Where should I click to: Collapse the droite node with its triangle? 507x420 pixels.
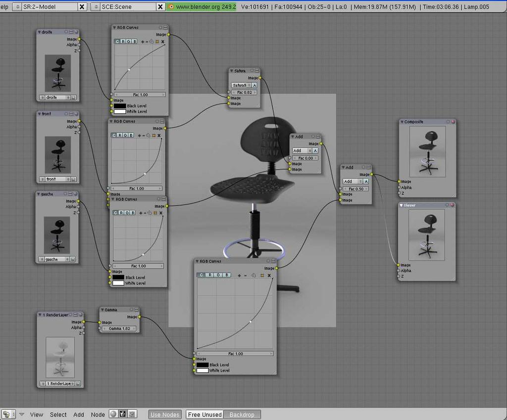(40, 32)
